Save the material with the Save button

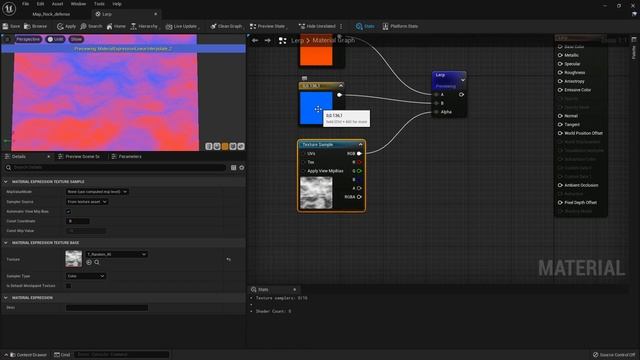[11, 26]
